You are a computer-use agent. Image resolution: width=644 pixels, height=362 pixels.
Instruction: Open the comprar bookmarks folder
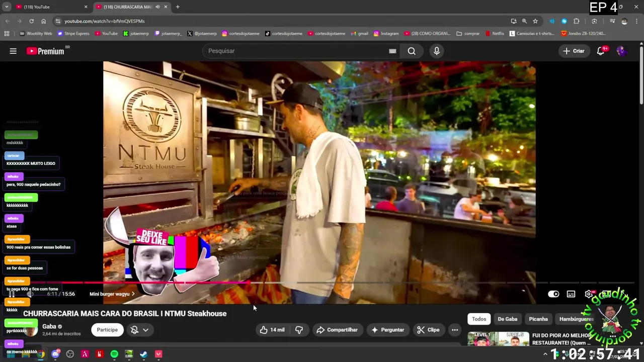[468, 34]
